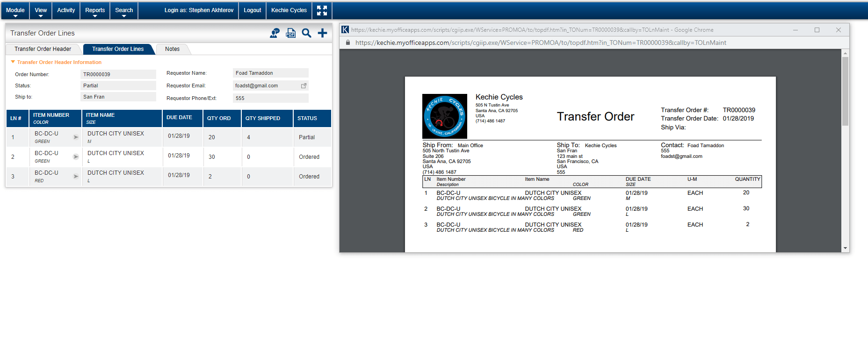The height and width of the screenshot is (349, 868).
Task: Open the Reports dropdown menu
Action: point(95,10)
